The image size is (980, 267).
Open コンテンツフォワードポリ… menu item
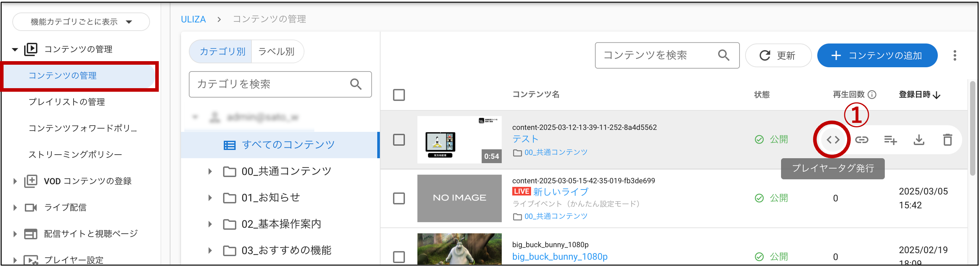(82, 128)
